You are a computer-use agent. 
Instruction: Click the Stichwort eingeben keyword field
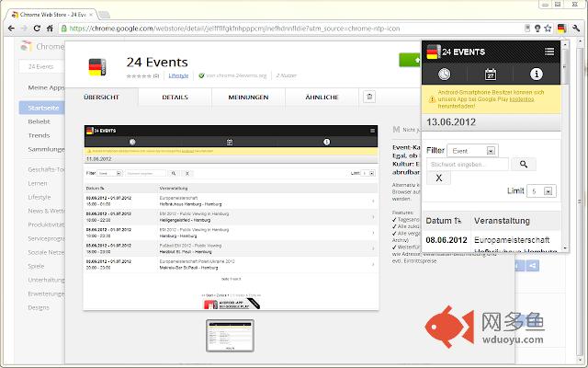(x=468, y=164)
